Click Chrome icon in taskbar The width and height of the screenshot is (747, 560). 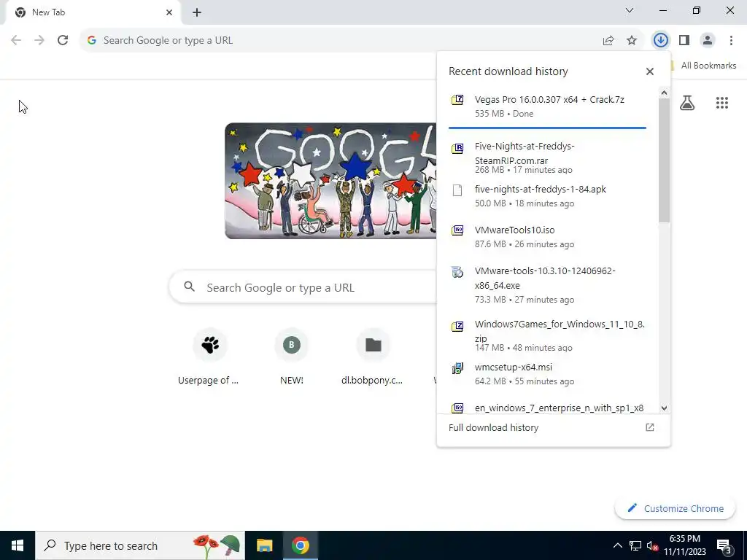point(300,545)
